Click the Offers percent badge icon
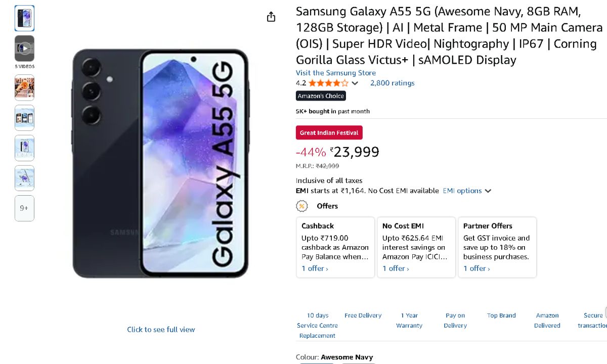 click(x=302, y=206)
